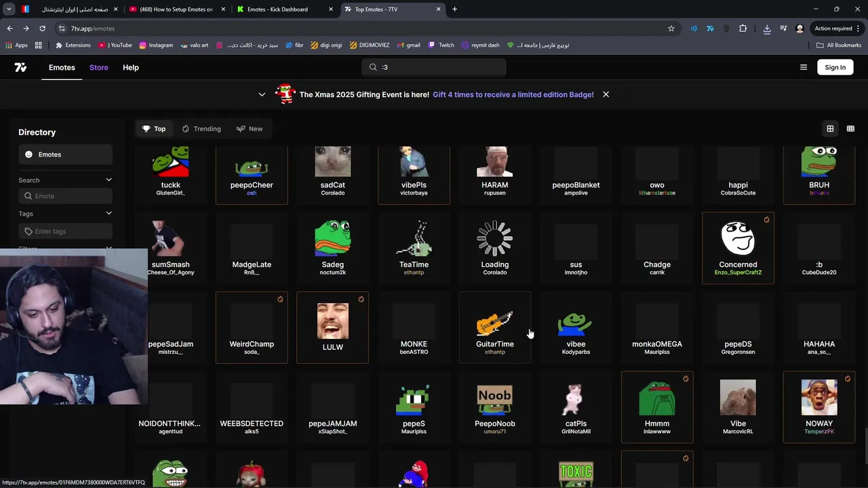Open the sumSmash emote

(170, 248)
